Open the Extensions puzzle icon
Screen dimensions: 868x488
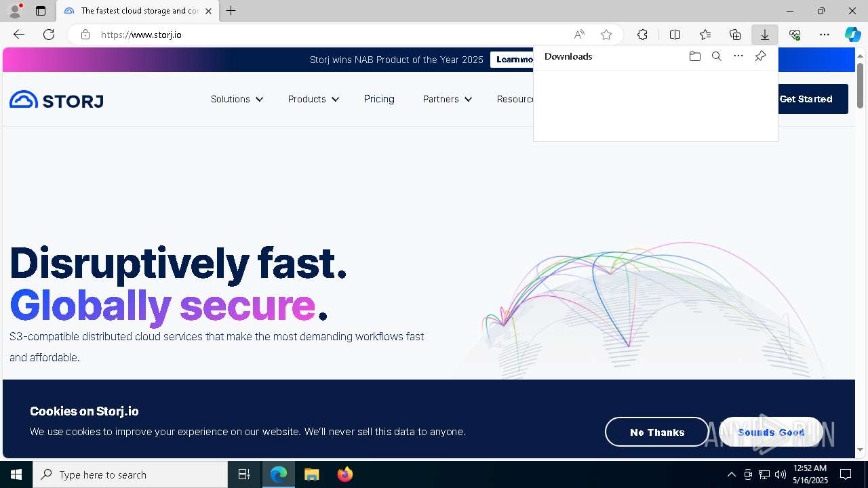pyautogui.click(x=642, y=35)
